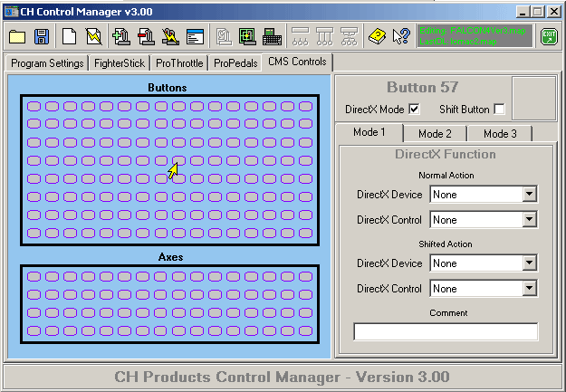Select the top-right button in Buttons grid
Screen dimensions: 566x392
(x=306, y=106)
